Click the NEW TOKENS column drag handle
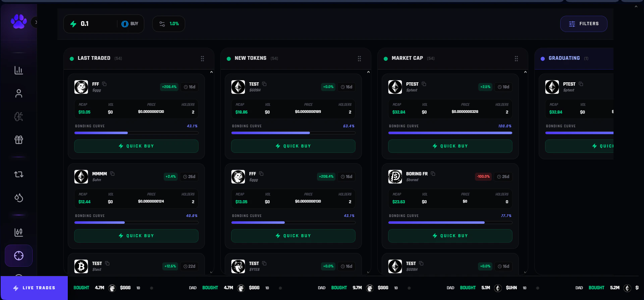 (359, 58)
